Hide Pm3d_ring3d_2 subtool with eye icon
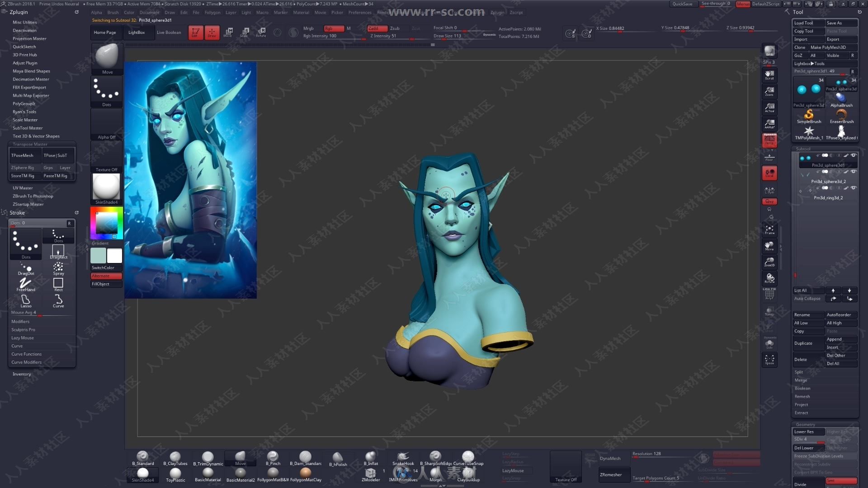868x488 pixels. pos(854,188)
